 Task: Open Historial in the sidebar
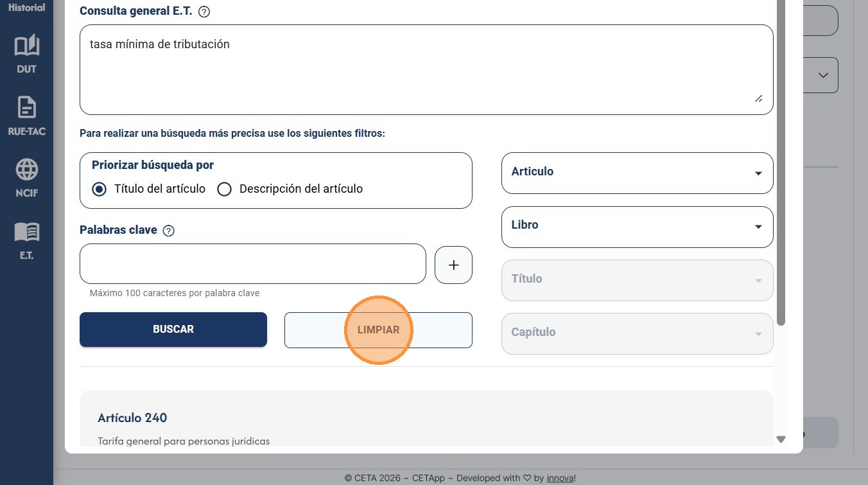point(26,8)
